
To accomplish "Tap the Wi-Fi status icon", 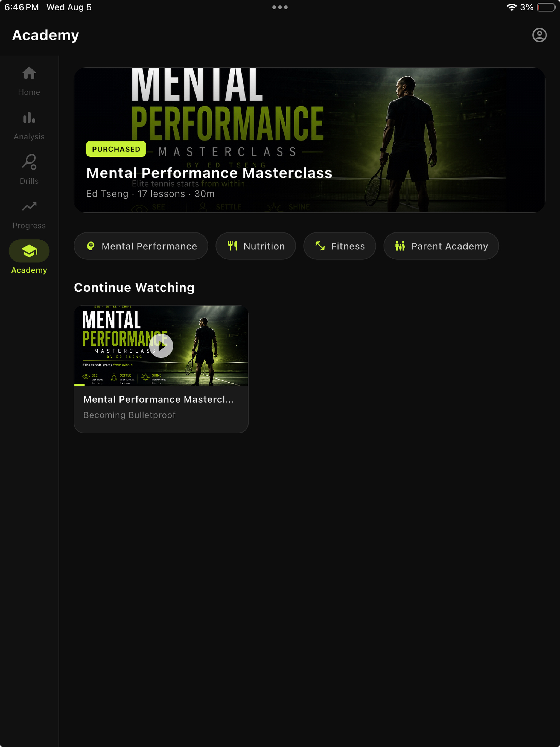I will point(512,7).
